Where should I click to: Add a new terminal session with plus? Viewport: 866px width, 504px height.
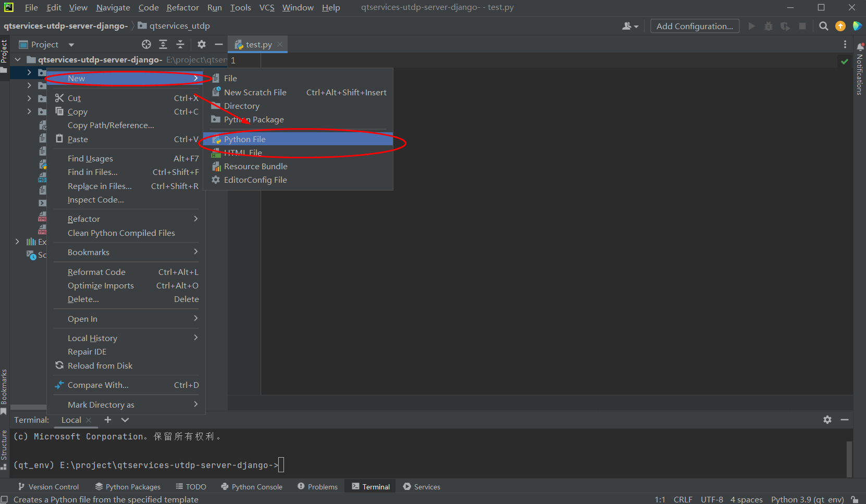[x=108, y=420]
